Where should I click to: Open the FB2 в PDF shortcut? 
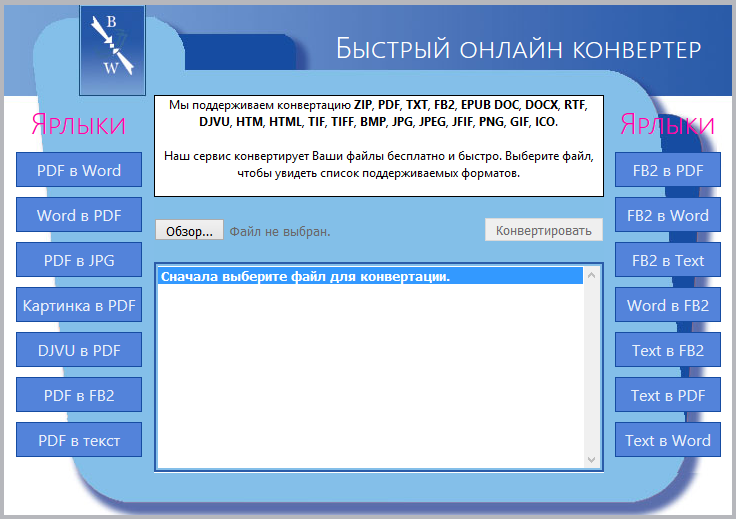[x=668, y=170]
